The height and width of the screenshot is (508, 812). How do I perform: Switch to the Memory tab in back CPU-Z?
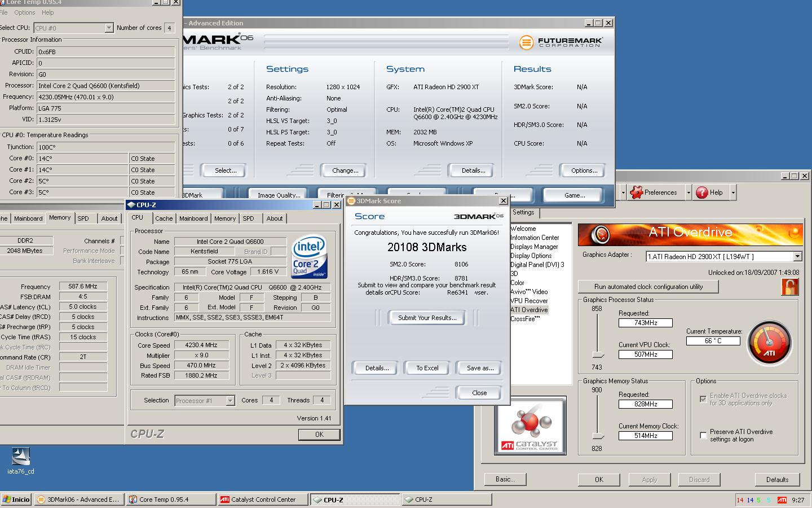click(x=60, y=218)
